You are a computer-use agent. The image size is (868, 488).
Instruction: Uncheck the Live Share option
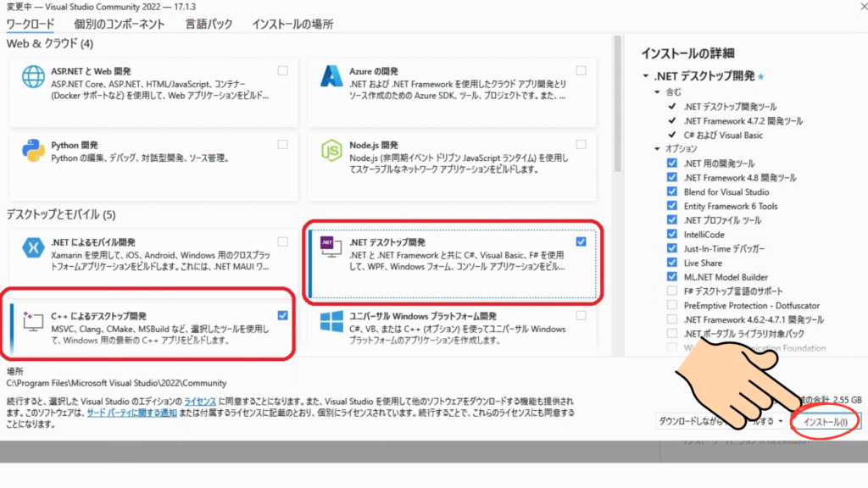pyautogui.click(x=672, y=263)
